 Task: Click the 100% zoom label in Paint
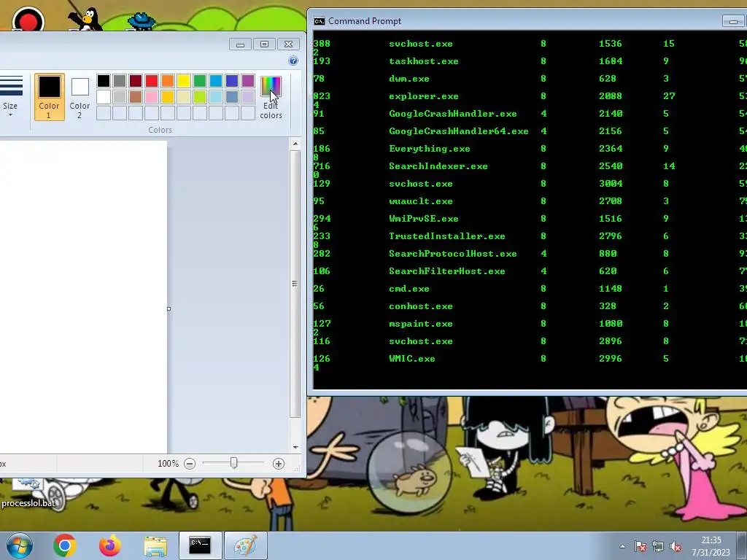(x=169, y=463)
